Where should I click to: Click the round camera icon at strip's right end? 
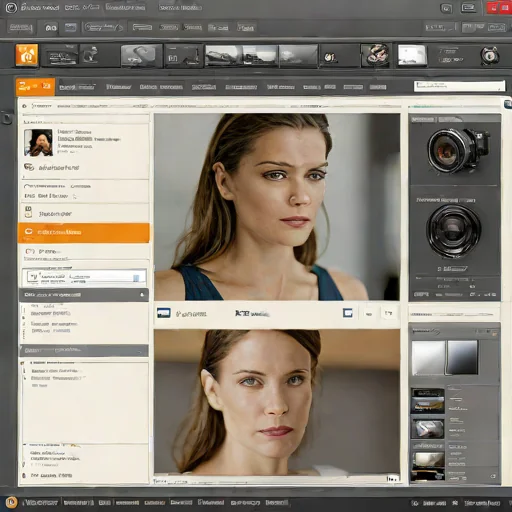(489, 55)
